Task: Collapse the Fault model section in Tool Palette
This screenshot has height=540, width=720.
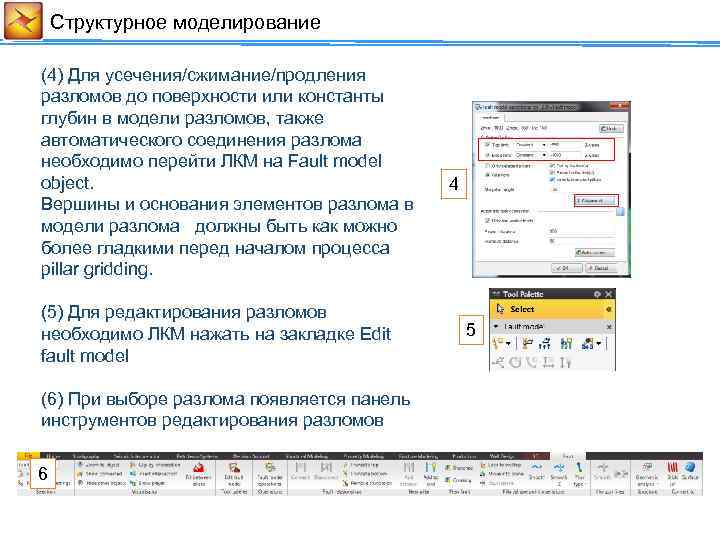Action: [496, 326]
